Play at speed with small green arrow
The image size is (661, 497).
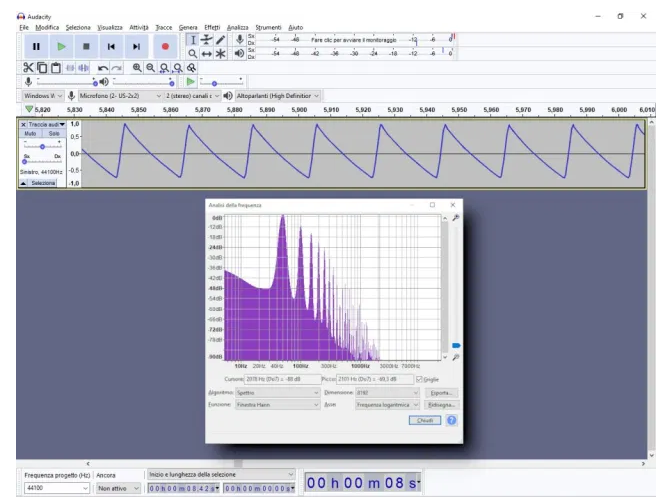point(191,81)
